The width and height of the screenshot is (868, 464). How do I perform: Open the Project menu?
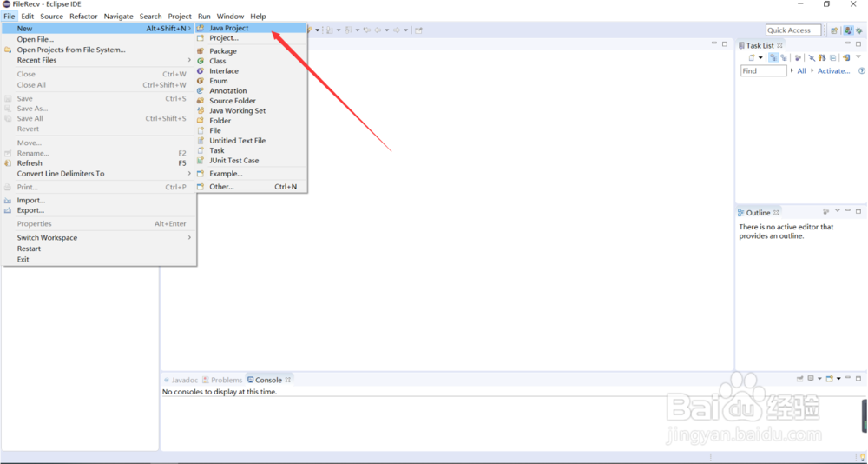point(180,17)
